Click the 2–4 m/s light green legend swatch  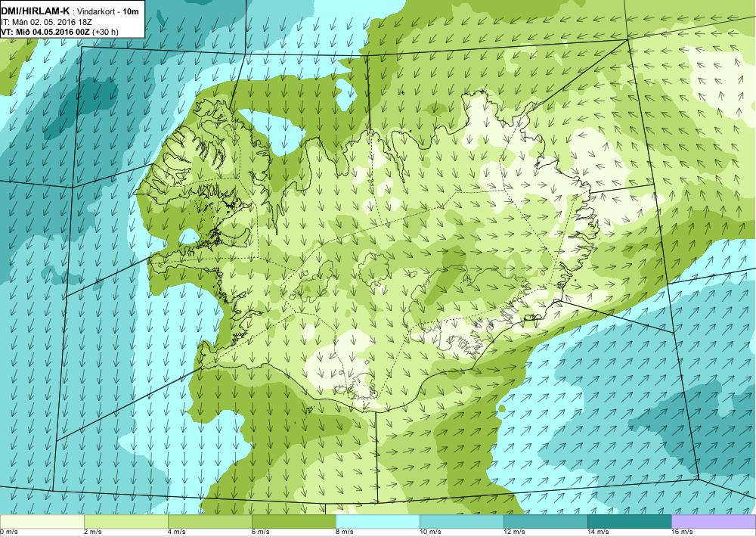pos(125,522)
